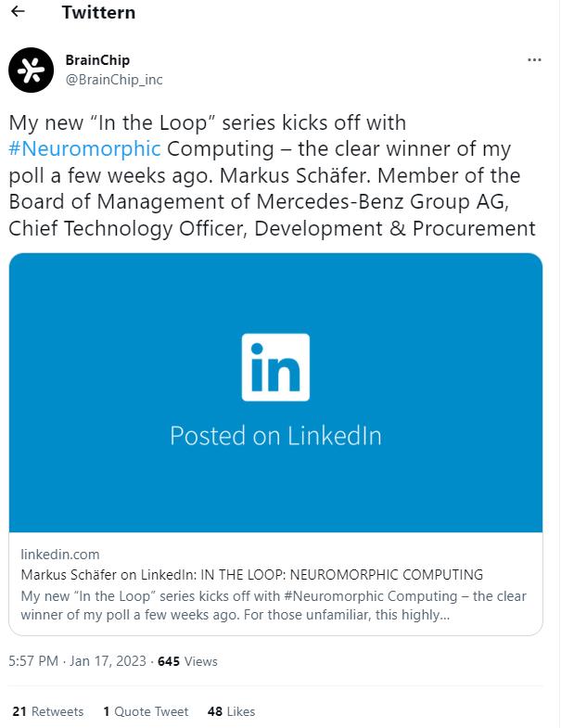
Task: Open the 1 Quote Tweet list
Action: pos(146,711)
